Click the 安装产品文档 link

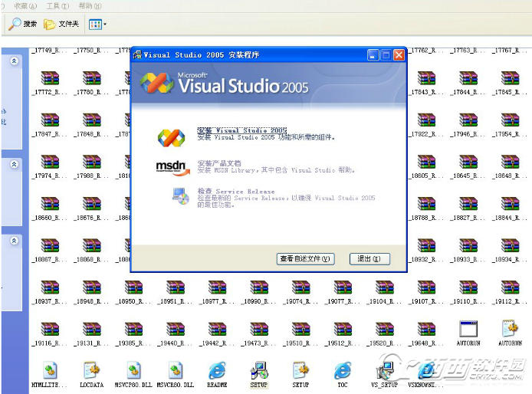tap(219, 163)
